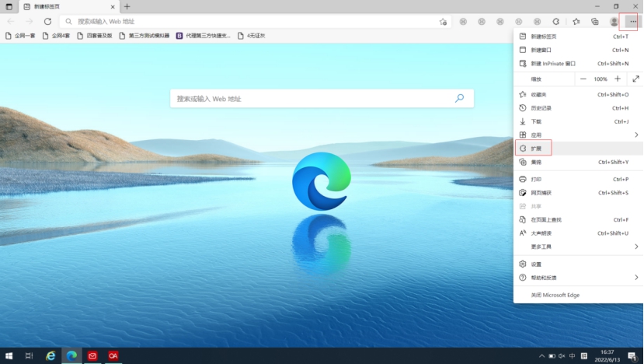Screen dimensions: 644x364
Task: Click the magnifier icon in page search box
Action: click(x=459, y=99)
